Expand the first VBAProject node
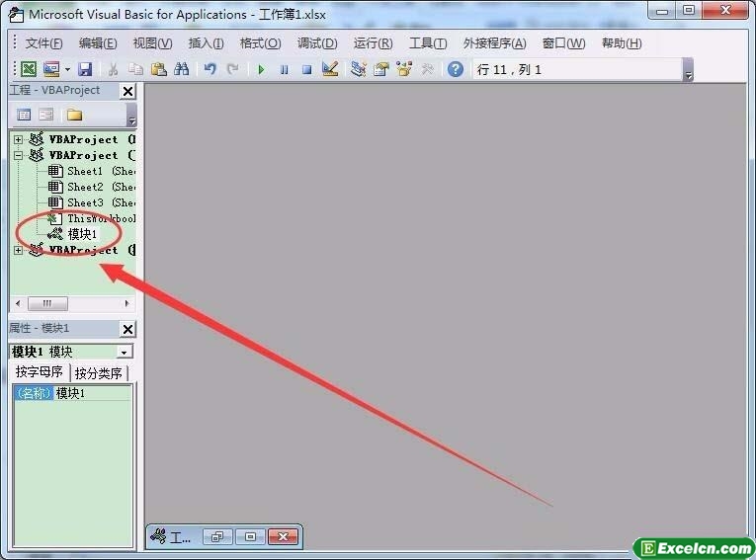This screenshot has width=756, height=560. 19,140
